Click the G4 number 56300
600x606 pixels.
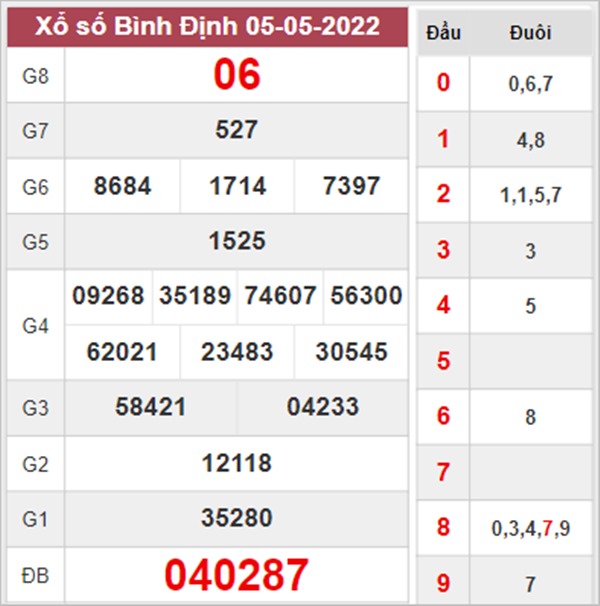tap(366, 296)
